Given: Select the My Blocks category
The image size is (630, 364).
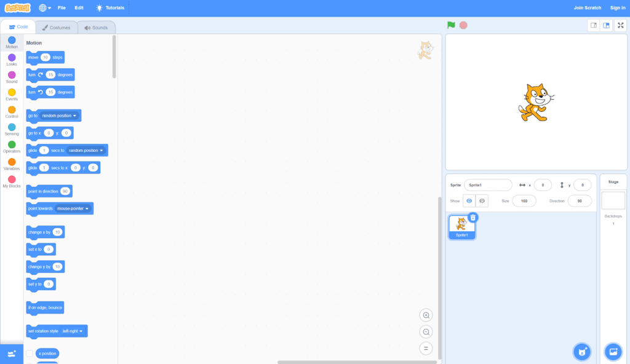Looking at the screenshot, I should tap(12, 181).
